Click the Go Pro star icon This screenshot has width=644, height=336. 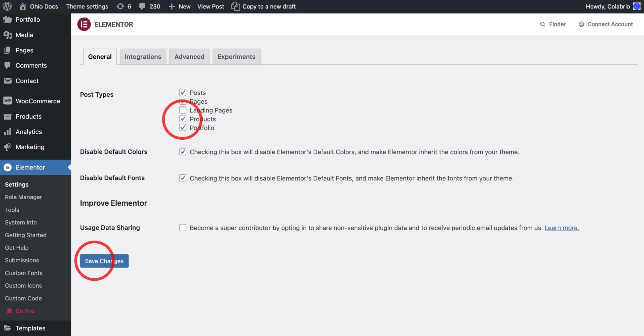9,311
